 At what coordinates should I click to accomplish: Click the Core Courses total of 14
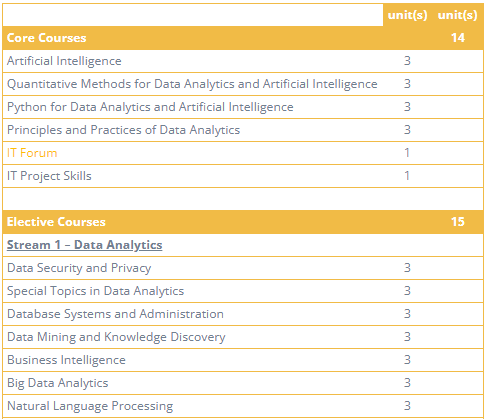click(458, 38)
